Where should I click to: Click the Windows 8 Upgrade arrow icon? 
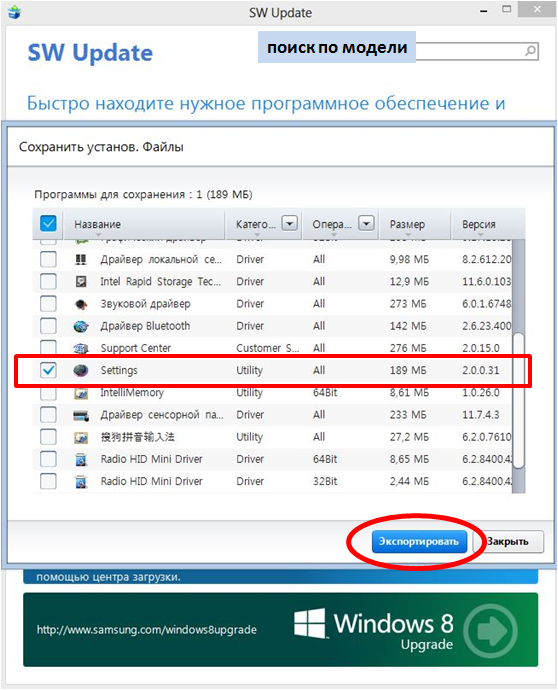pos(491,630)
